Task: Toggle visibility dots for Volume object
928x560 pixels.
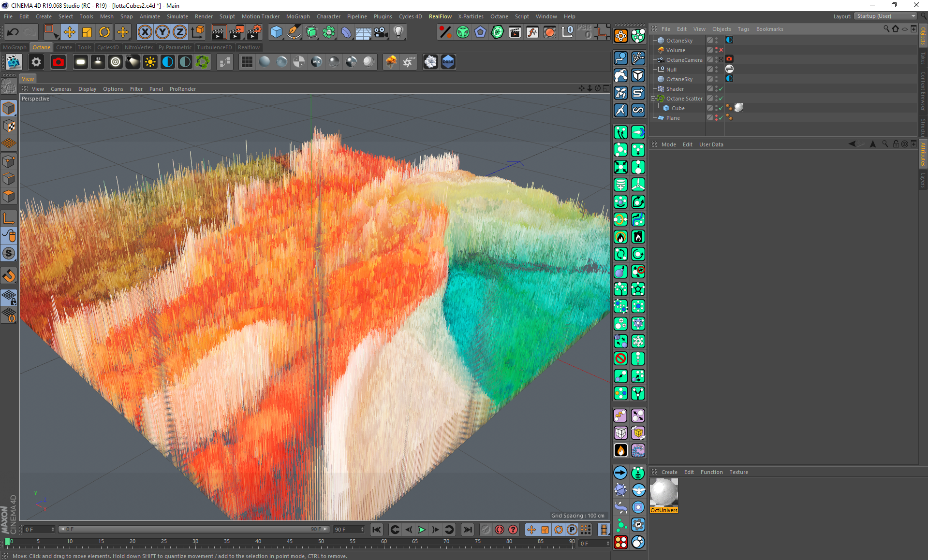Action: (716, 50)
